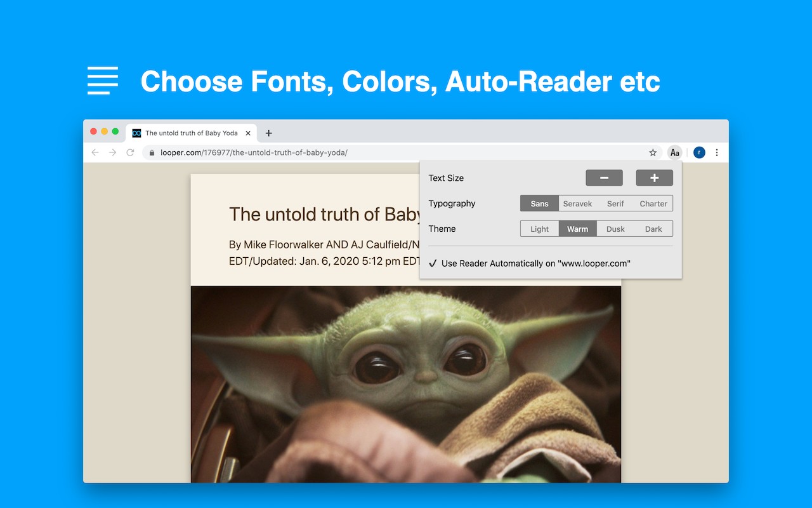View site info via the lock icon
The width and height of the screenshot is (812, 508).
click(152, 152)
